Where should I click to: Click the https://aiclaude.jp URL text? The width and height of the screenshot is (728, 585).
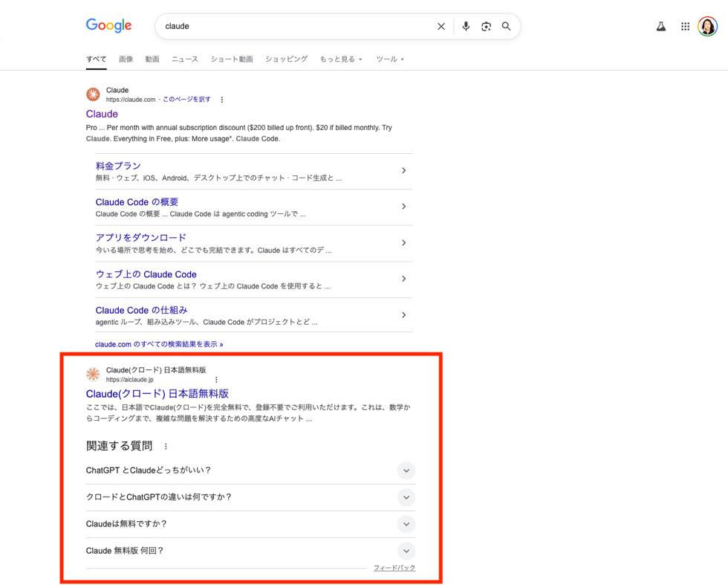[x=129, y=380]
